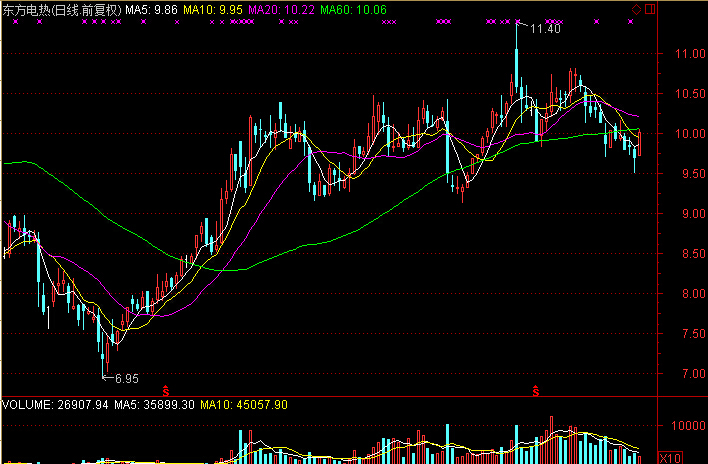The image size is (708, 464).
Task: Click the 10.50 price axis label
Action: [690, 94]
